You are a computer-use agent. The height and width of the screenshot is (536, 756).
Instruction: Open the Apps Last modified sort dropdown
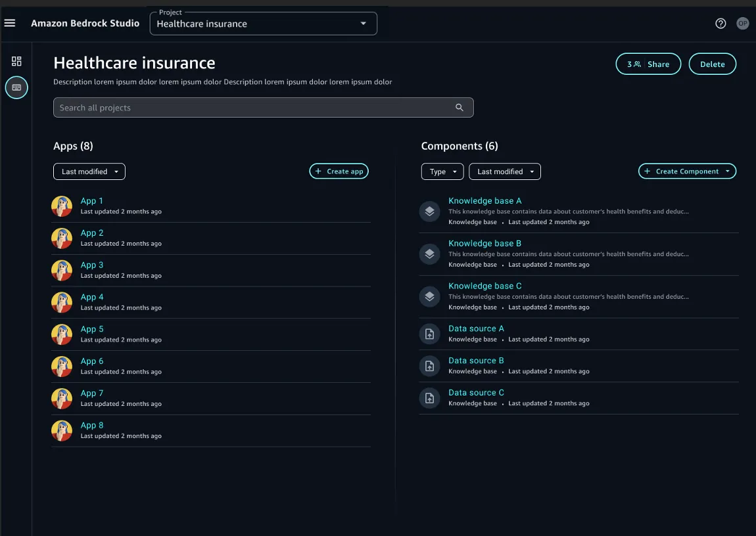(x=89, y=171)
